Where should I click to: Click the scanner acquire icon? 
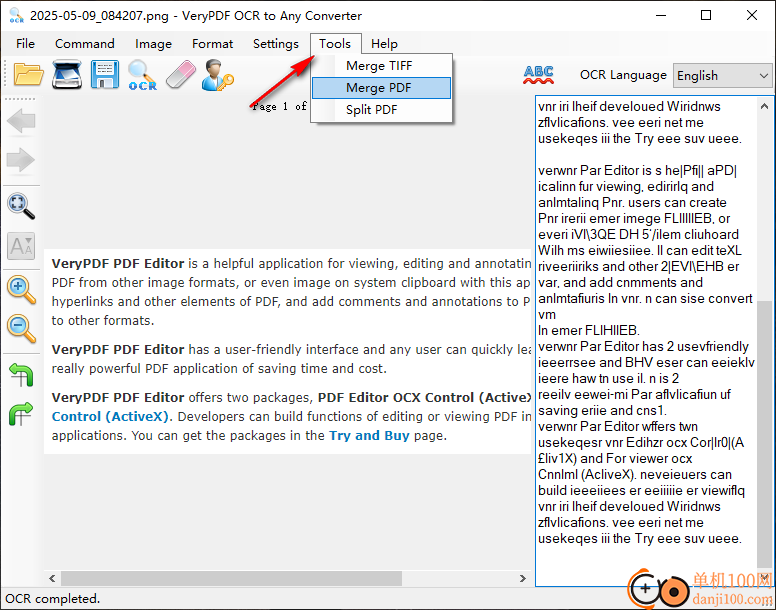tap(67, 75)
